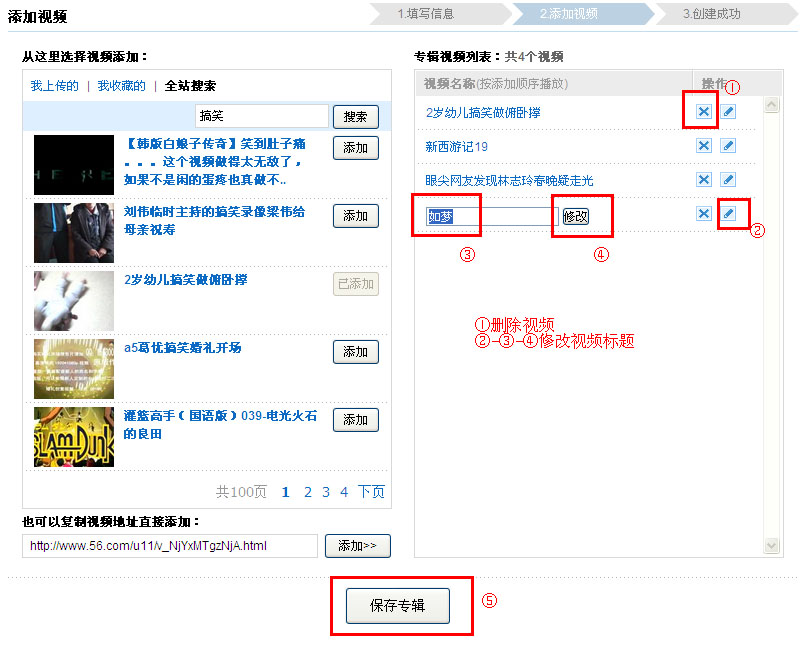Edit title of 2岁幼儿搞笑做俯卧撑 with the pencil icon
The image size is (800, 646).
(728, 112)
